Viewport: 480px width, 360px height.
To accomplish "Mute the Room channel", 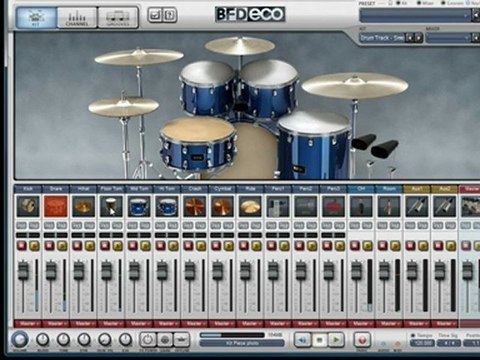I will point(383,246).
